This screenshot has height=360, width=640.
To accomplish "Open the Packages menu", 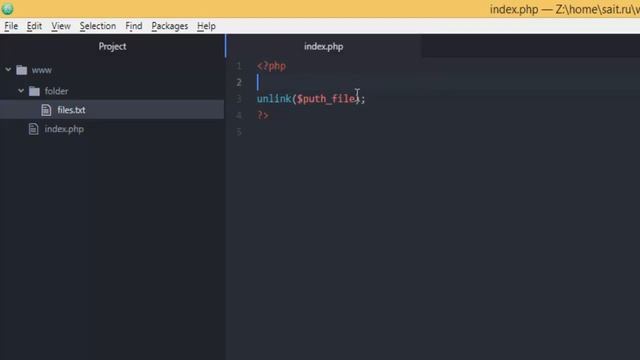I will coord(169,26).
